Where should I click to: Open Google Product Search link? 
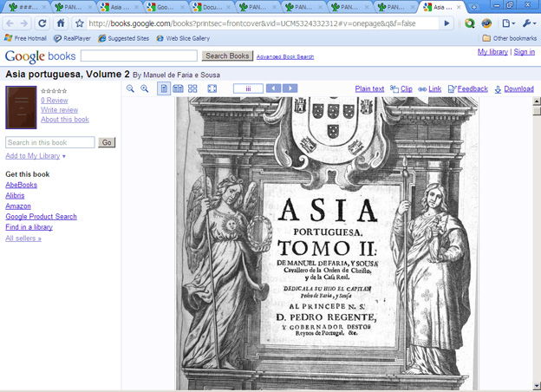(x=41, y=217)
